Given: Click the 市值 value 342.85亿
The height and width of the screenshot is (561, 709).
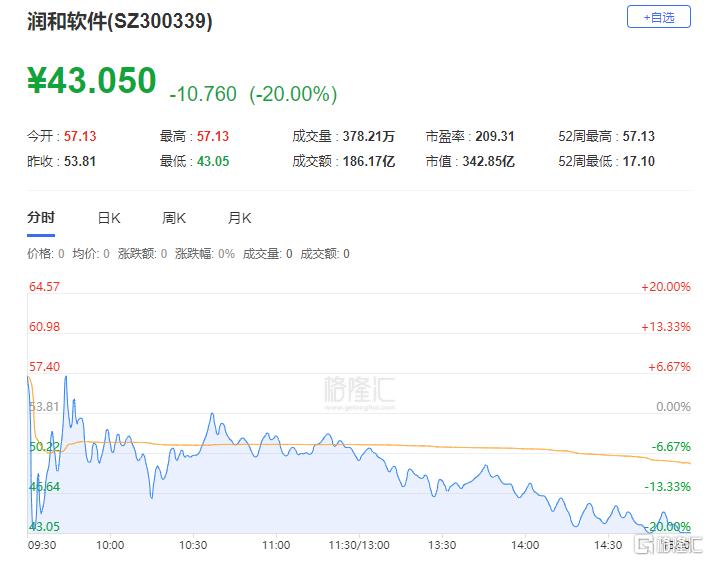Looking at the screenshot, I should tap(488, 161).
